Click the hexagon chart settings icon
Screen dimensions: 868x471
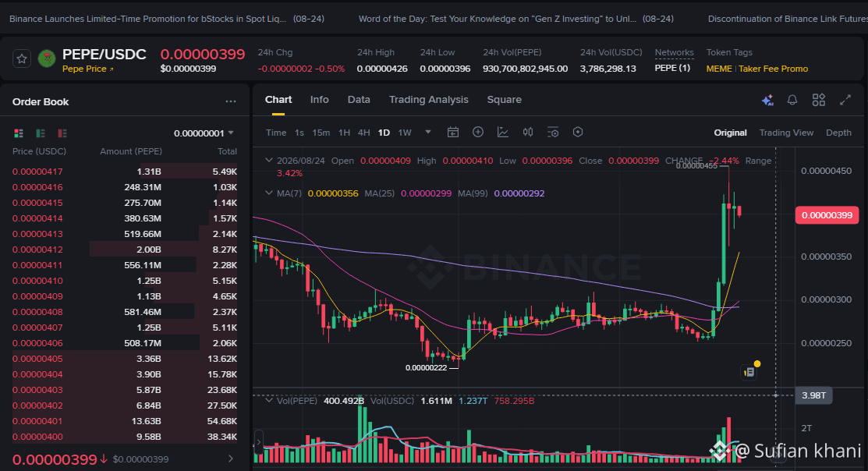578,132
